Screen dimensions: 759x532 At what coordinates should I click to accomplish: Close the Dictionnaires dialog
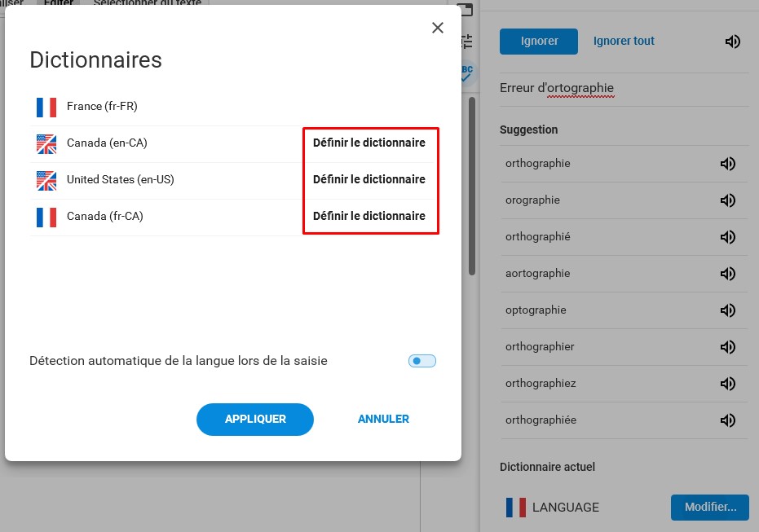(x=438, y=28)
